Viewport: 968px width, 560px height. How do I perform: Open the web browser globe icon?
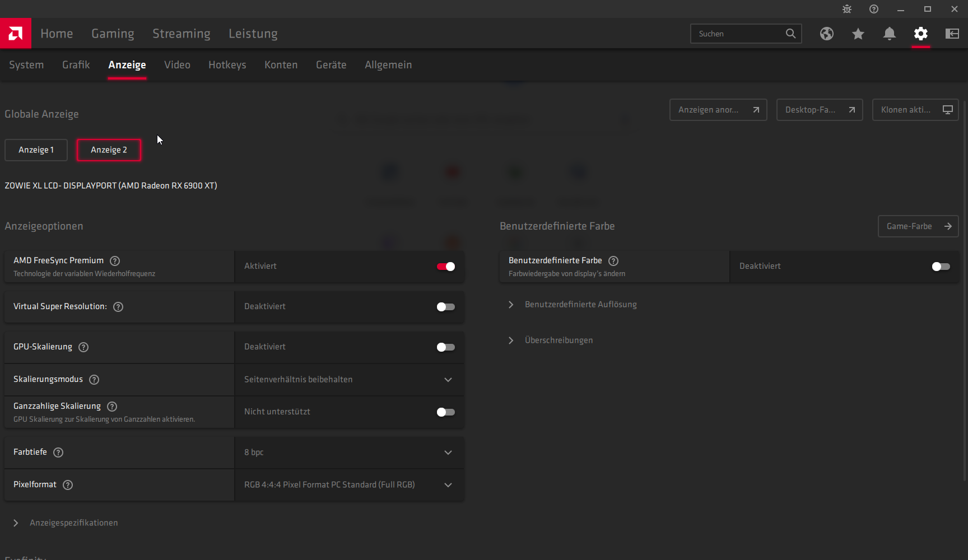[827, 34]
